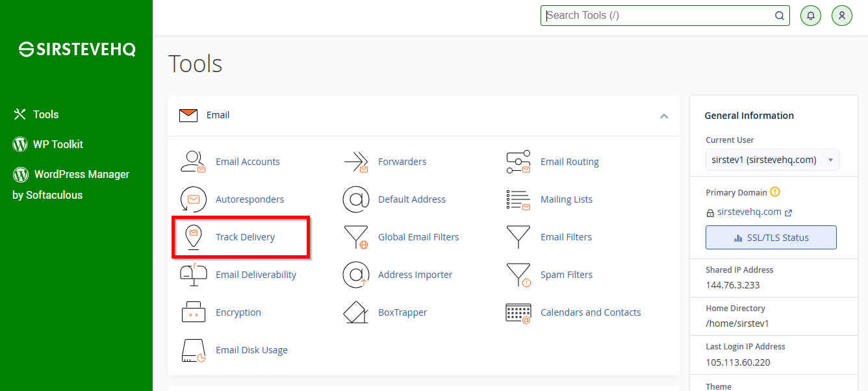Viewport: 868px width, 391px height.
Task: Open the Mailing Lists link
Action: point(567,199)
